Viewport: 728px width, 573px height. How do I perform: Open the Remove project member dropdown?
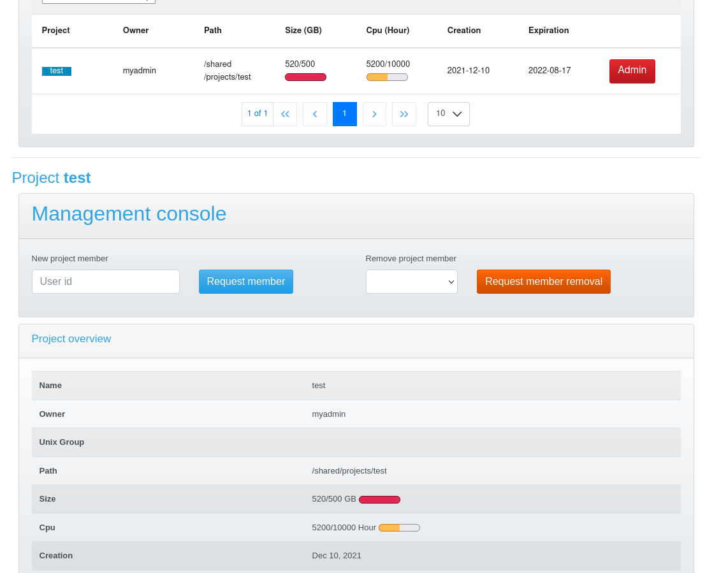(x=411, y=281)
